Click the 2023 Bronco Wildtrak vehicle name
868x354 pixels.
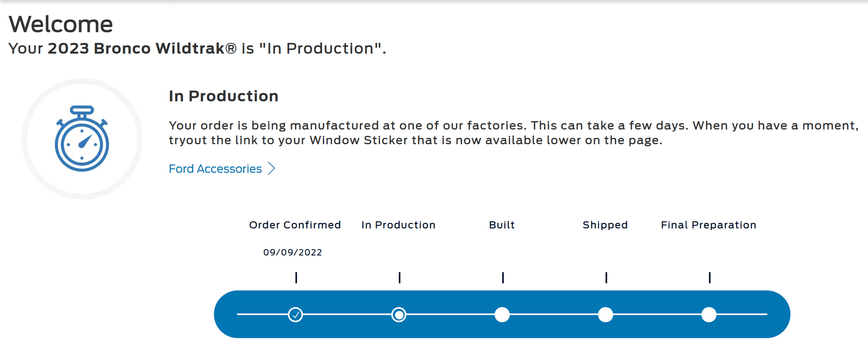click(142, 48)
